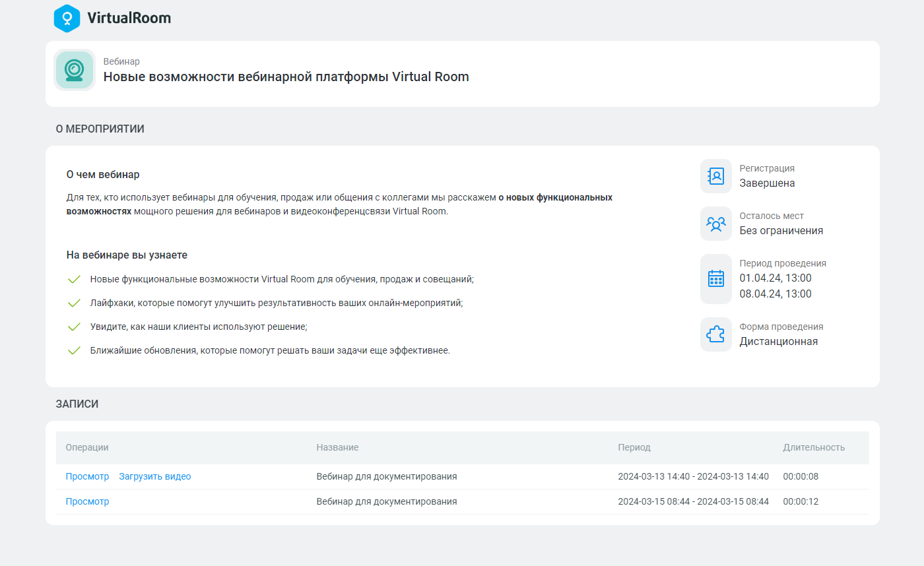Click the 'На вебинаре вы узнаете' heading
The width and height of the screenshot is (924, 566).
coord(127,255)
